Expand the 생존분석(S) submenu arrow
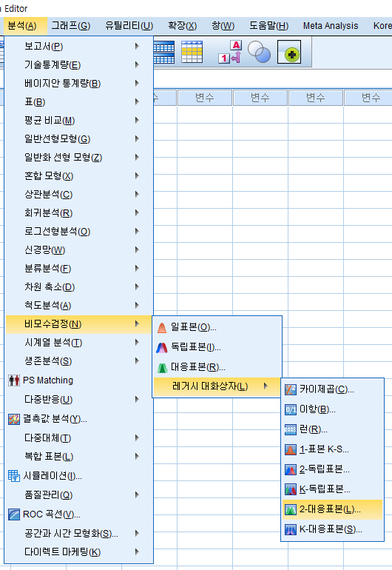This screenshot has height=570, width=392. [137, 361]
